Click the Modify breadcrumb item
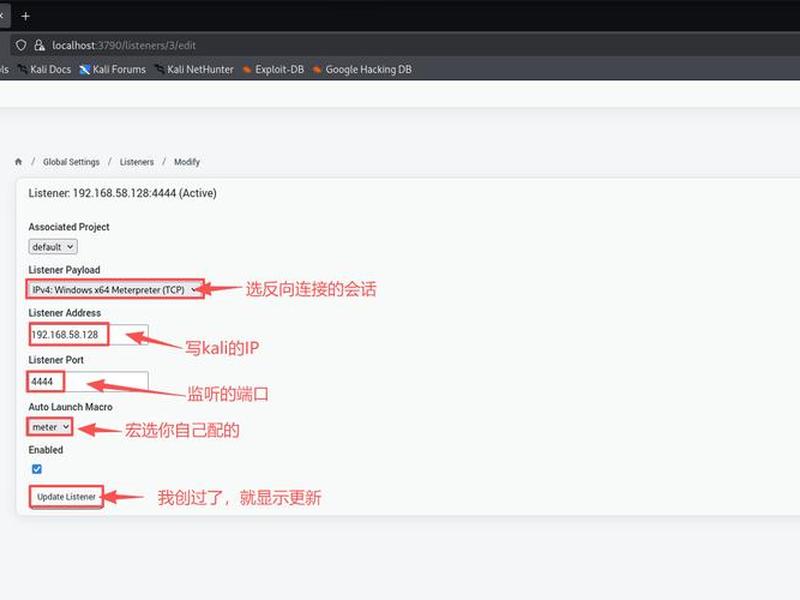Viewport: 800px width, 600px height. [187, 162]
